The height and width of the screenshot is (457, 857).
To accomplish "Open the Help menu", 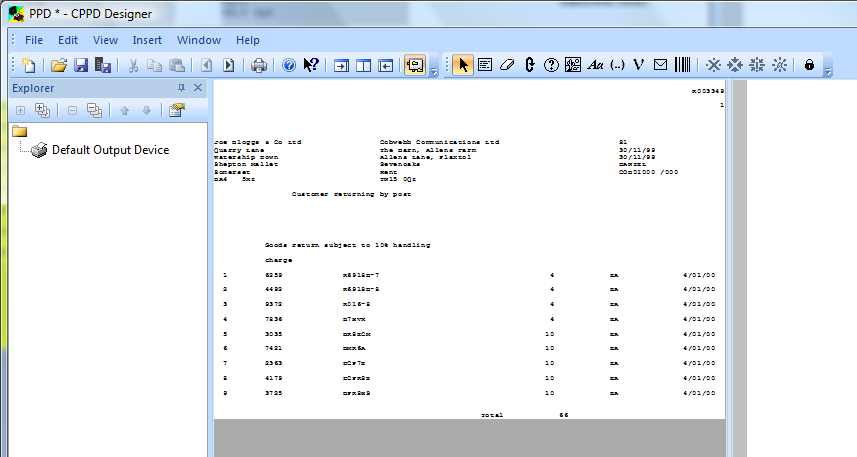I will (248, 40).
